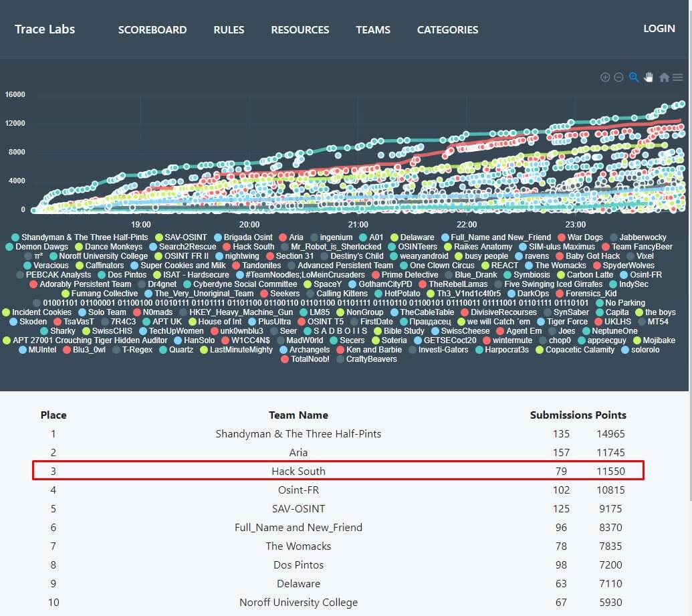
Task: Open the SCOREBOARD nav item
Action: point(152,29)
